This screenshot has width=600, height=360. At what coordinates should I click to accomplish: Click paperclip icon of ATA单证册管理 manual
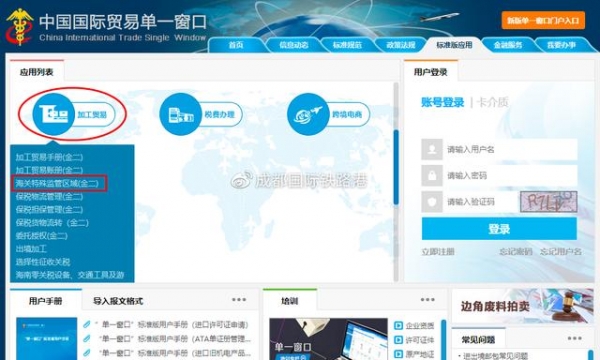point(87,339)
